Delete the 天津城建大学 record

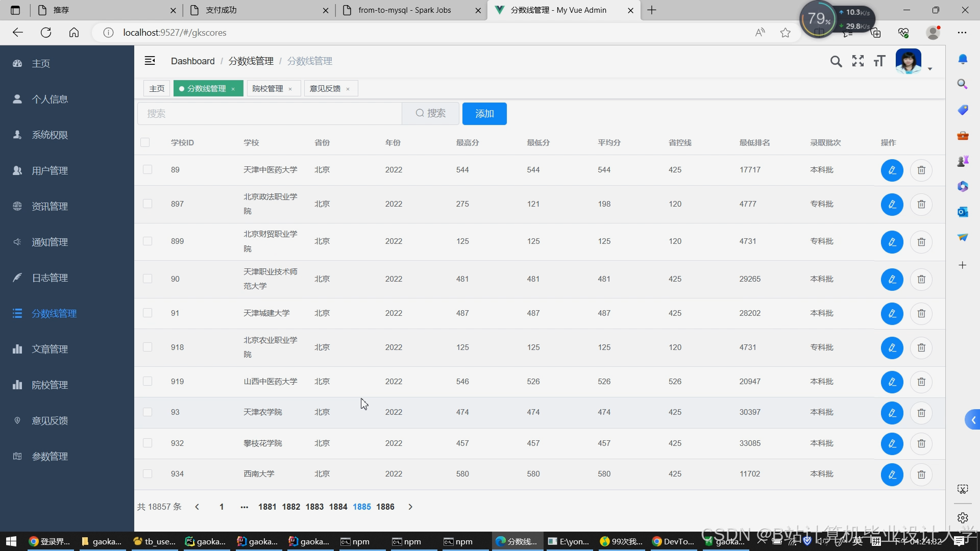(x=921, y=313)
